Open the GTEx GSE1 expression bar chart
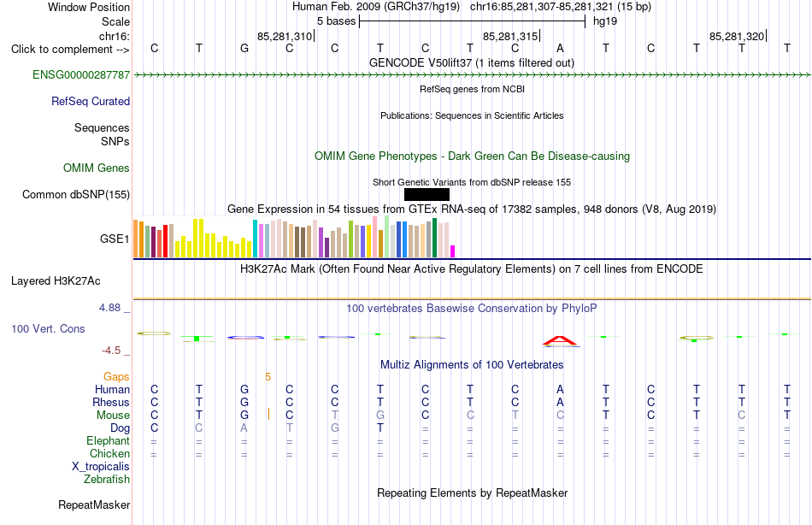 (x=294, y=238)
